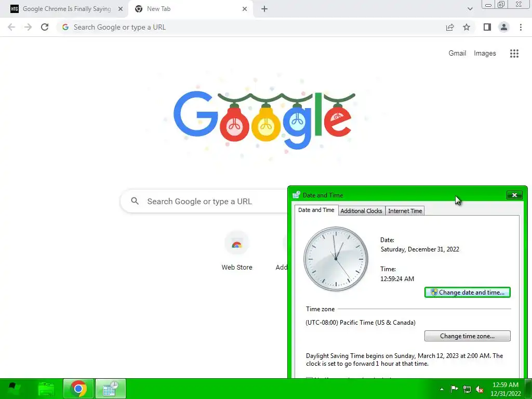Click Chrome icon in the taskbar
Screen dimensions: 532x399
pos(78,389)
